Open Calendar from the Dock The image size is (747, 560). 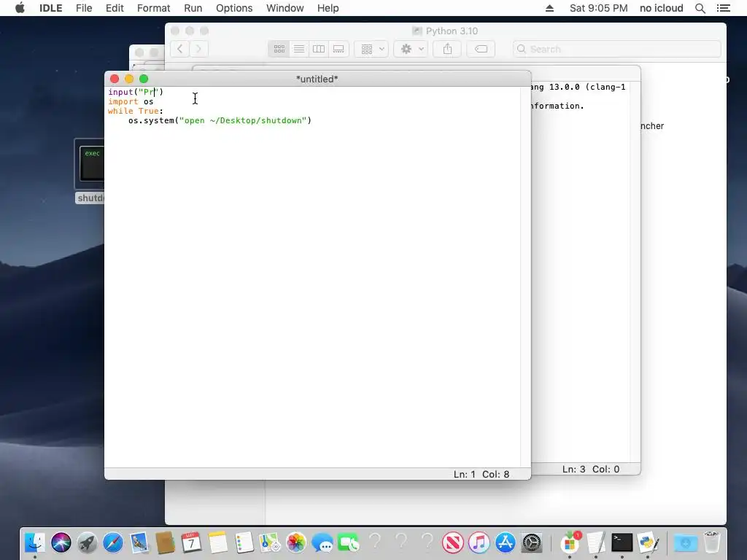(192, 542)
